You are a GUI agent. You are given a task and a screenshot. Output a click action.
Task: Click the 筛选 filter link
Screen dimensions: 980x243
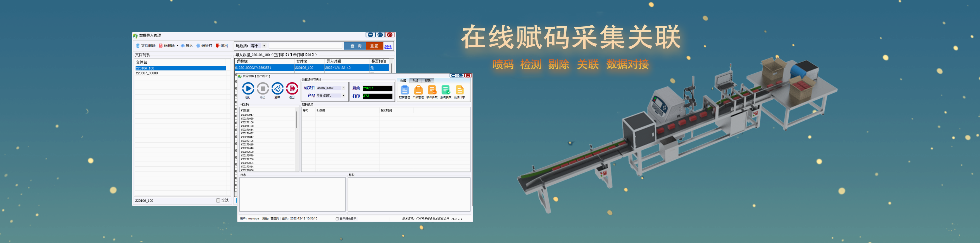(388, 47)
